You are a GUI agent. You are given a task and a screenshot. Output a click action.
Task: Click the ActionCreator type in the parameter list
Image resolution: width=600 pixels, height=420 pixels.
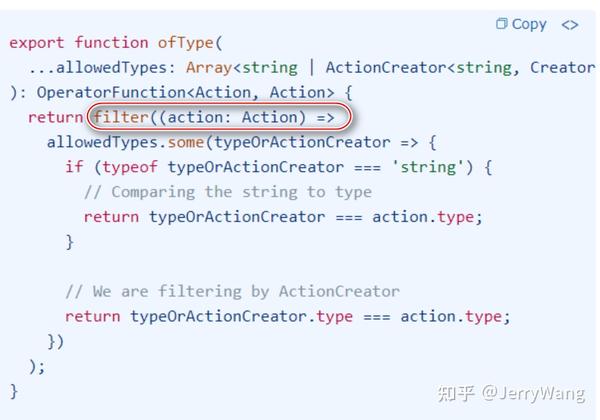pos(386,68)
